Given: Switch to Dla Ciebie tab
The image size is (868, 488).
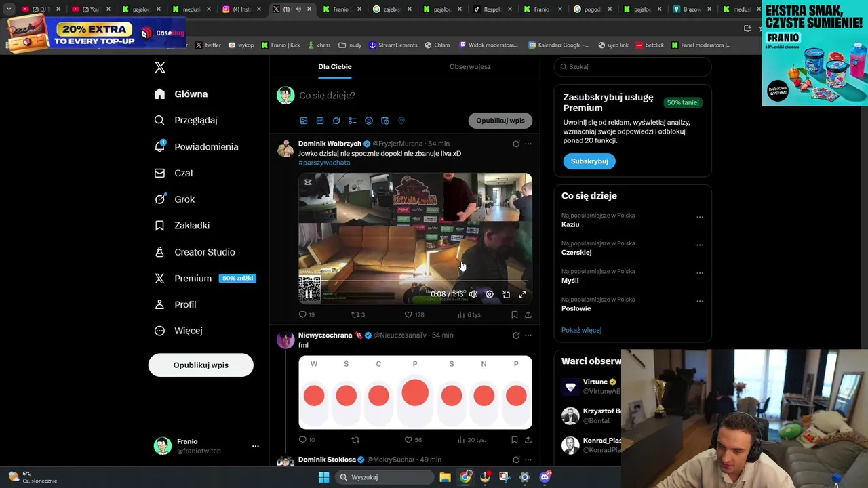Looking at the screenshot, I should (x=335, y=66).
